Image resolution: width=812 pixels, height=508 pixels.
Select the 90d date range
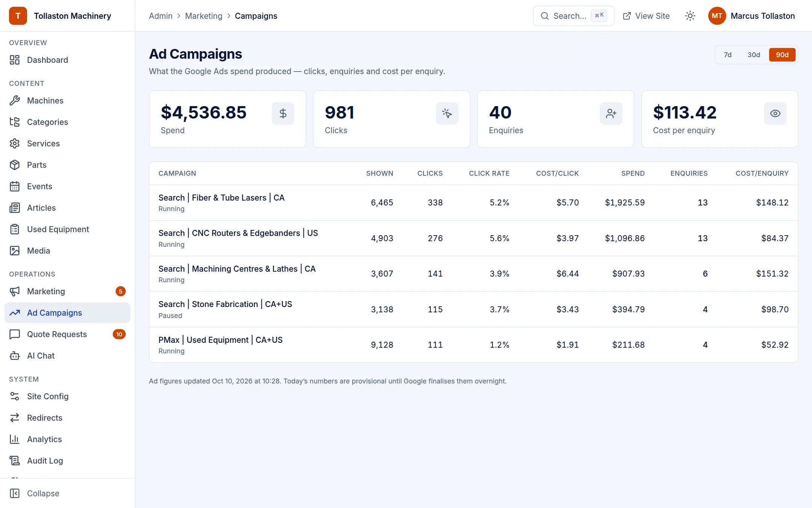coord(782,55)
